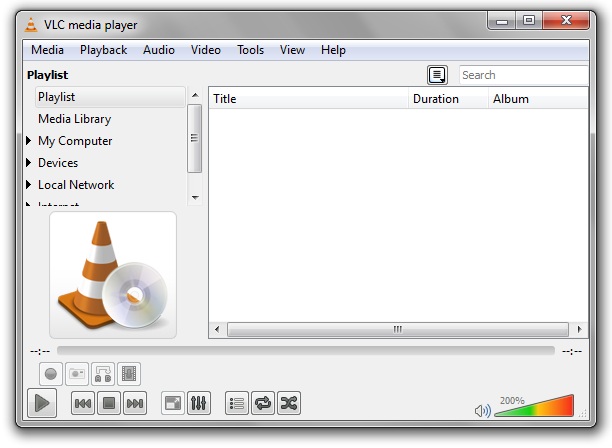Toggle loop repeat mode

263,403
